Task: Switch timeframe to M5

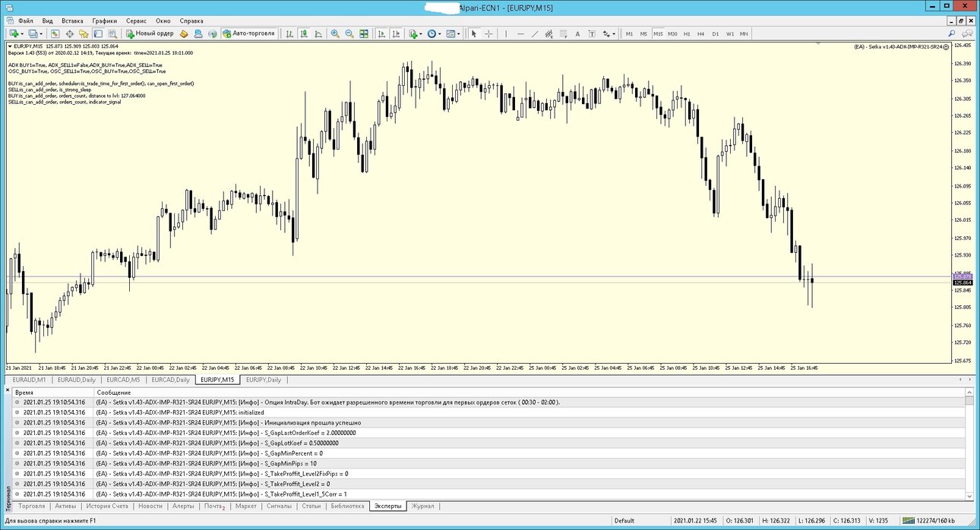Action: point(643,33)
